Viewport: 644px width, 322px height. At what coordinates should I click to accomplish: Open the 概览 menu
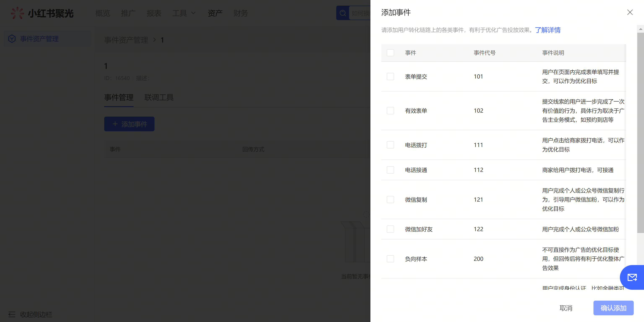click(103, 13)
